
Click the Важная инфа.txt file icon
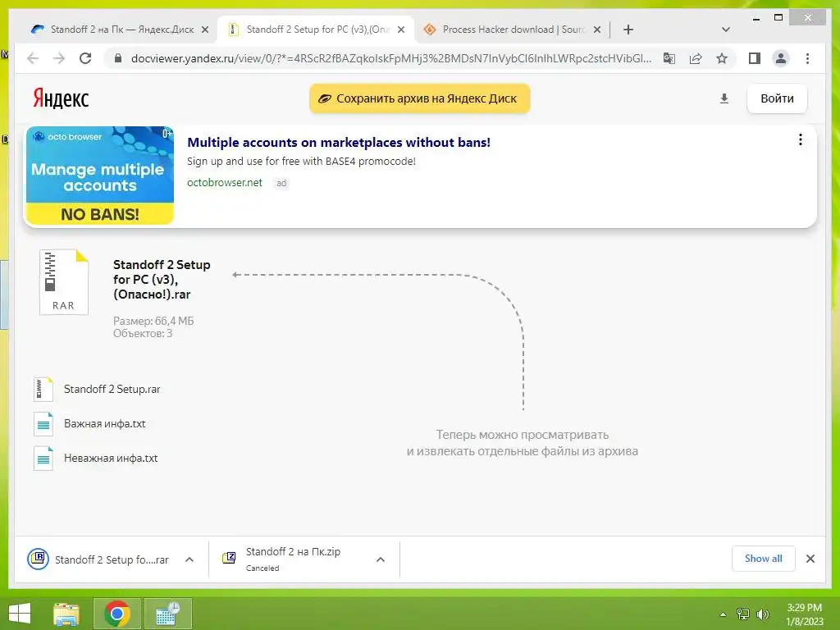[x=43, y=424]
